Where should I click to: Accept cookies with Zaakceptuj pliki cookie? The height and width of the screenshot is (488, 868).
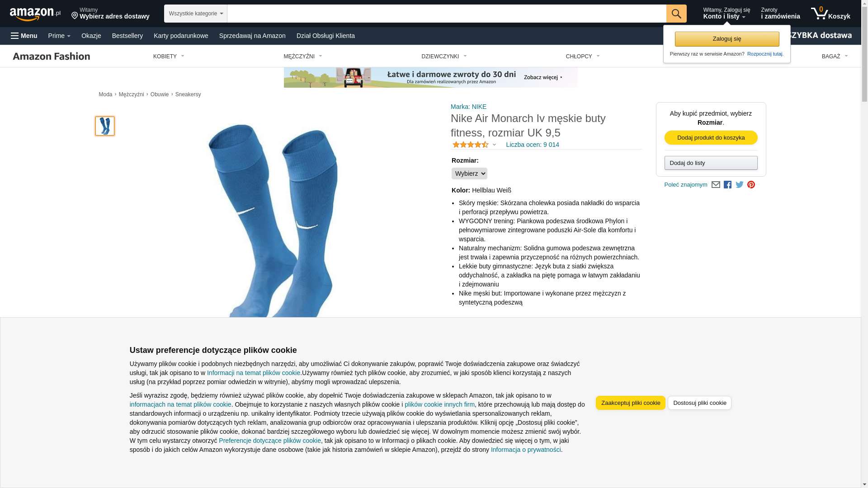[x=630, y=403]
